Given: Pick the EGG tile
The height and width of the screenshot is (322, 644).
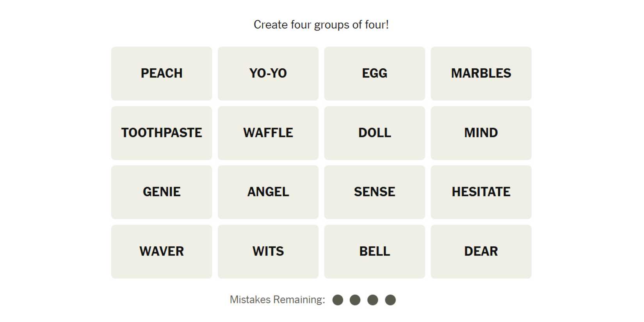Looking at the screenshot, I should point(374,73).
